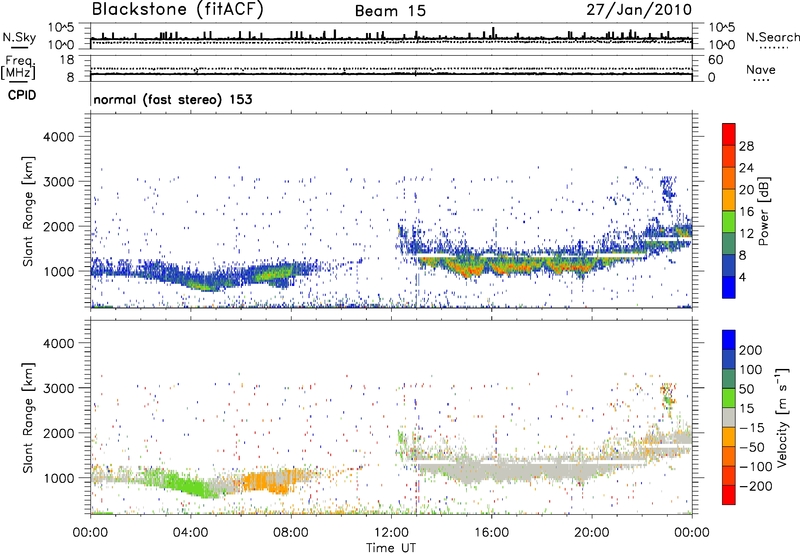The width and height of the screenshot is (800, 554).
Task: Click the green velocity patch near 04:00
Action: [x=191, y=485]
